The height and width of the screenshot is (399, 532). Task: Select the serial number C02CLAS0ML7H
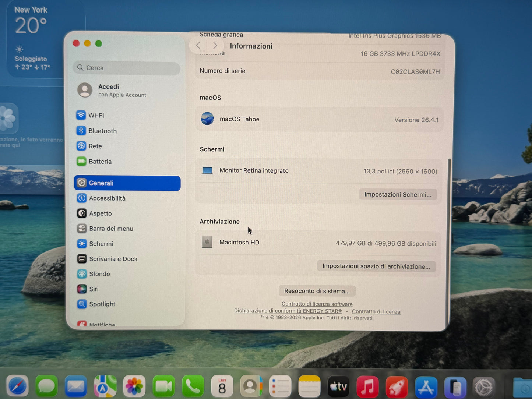click(x=415, y=71)
